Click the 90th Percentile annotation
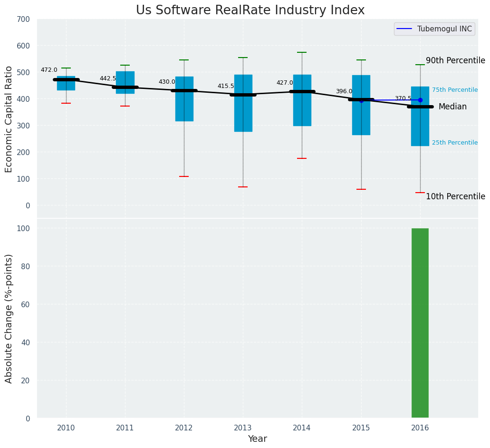The height and width of the screenshot is (448, 490). [455, 61]
